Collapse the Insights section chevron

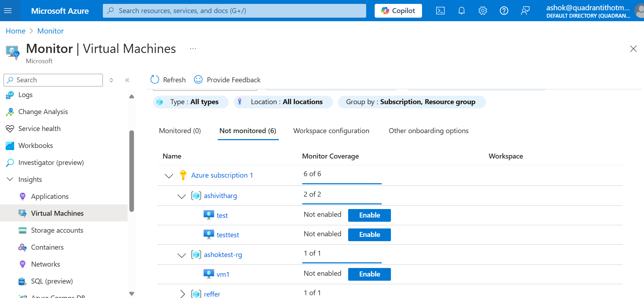[10, 179]
